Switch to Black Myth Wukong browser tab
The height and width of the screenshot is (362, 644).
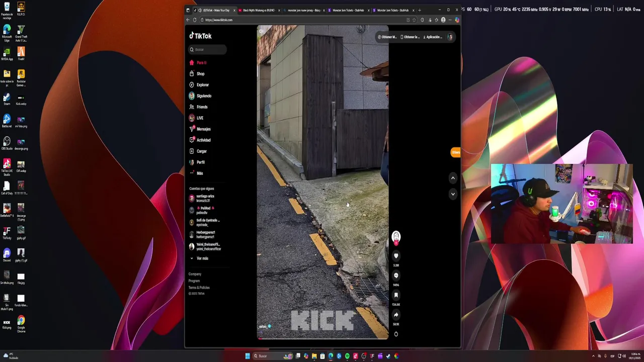click(258, 10)
